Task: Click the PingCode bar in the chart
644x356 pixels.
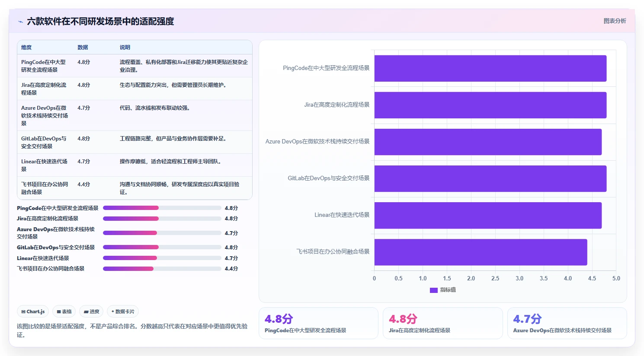Action: pyautogui.click(x=490, y=68)
